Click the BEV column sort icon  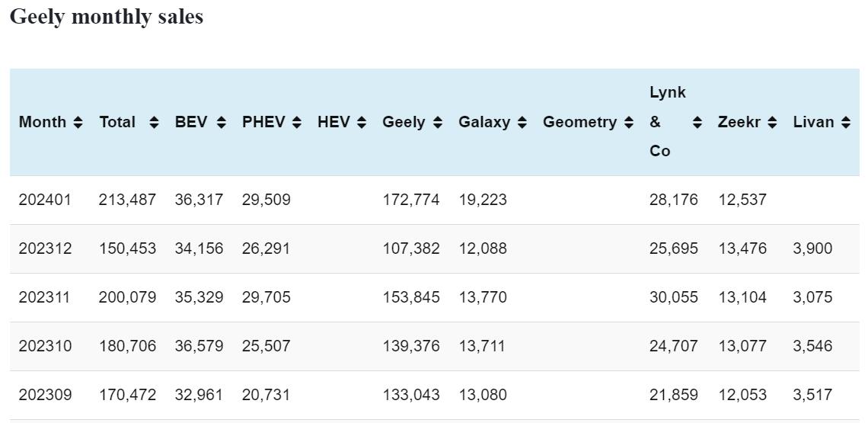point(221,123)
